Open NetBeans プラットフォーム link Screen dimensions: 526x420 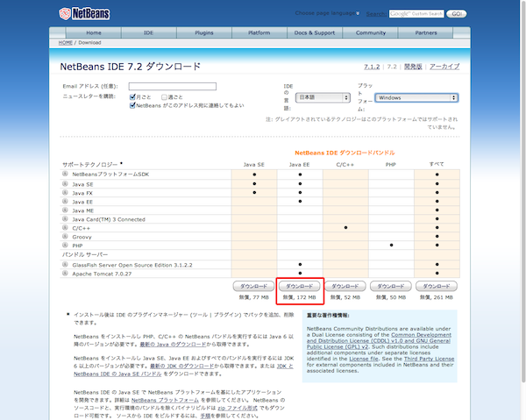[165, 400]
